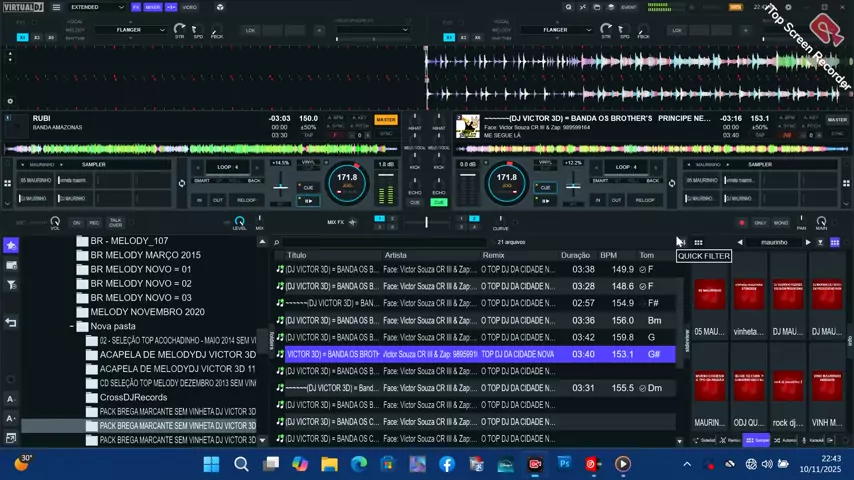This screenshot has width=854, height=480.
Task: Click the red record indicator near ONLY
Action: tap(742, 223)
